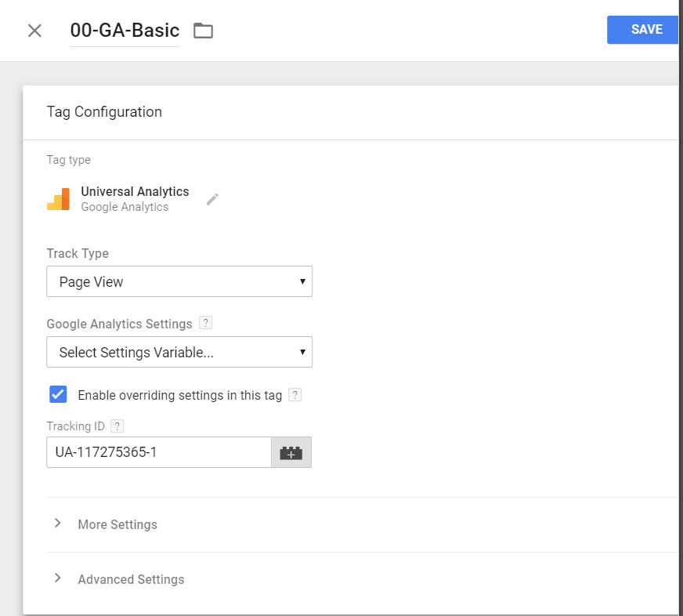Click the help icon beside Tracking ID
This screenshot has height=616, width=683.
point(117,426)
